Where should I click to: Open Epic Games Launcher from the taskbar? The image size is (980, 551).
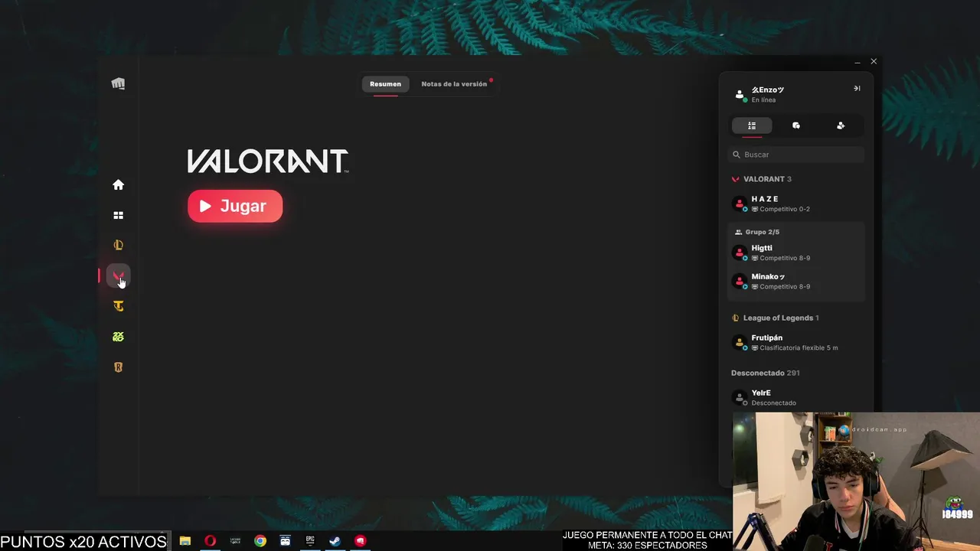pos(310,540)
